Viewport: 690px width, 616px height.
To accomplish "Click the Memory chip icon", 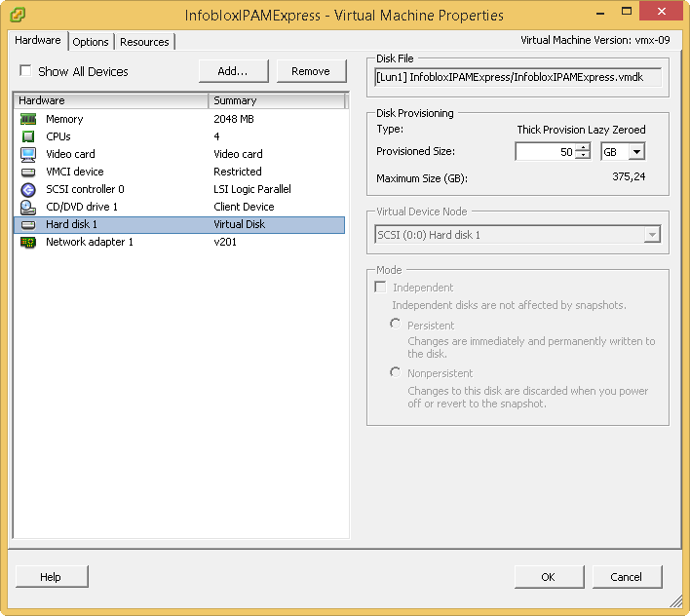I will tap(28, 119).
